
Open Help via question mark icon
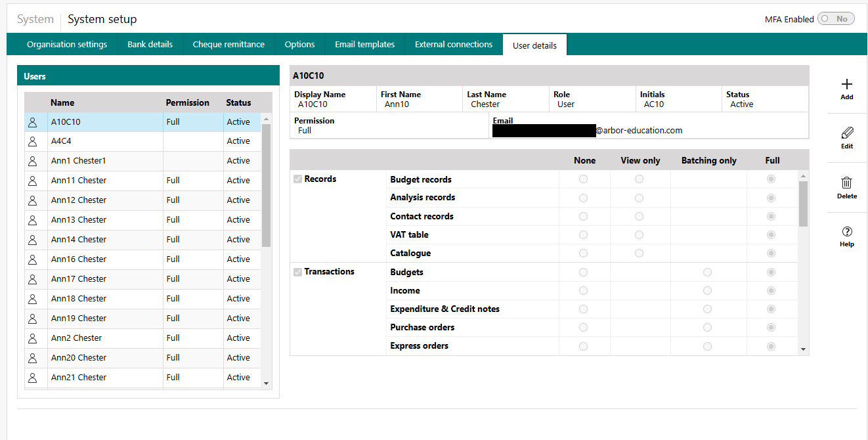(x=846, y=232)
